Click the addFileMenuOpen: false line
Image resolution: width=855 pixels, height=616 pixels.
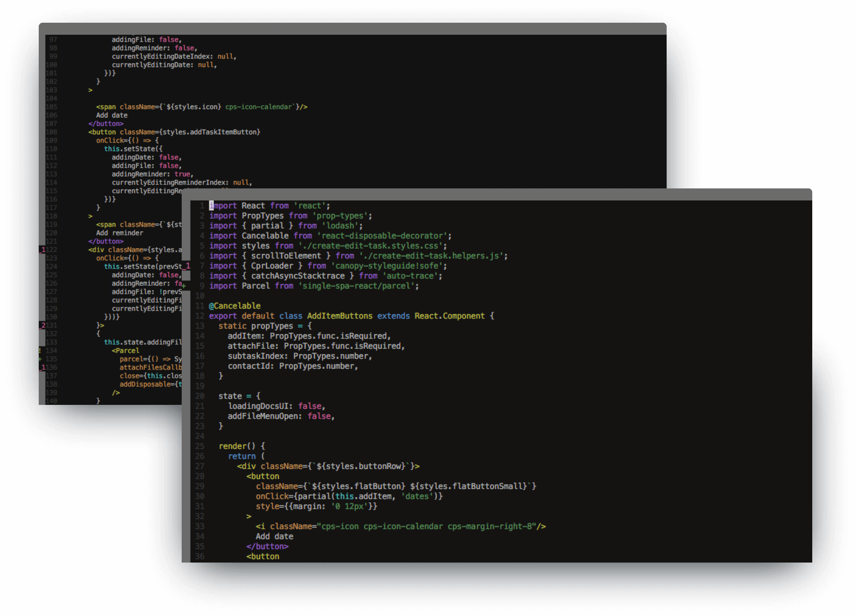[x=281, y=416]
